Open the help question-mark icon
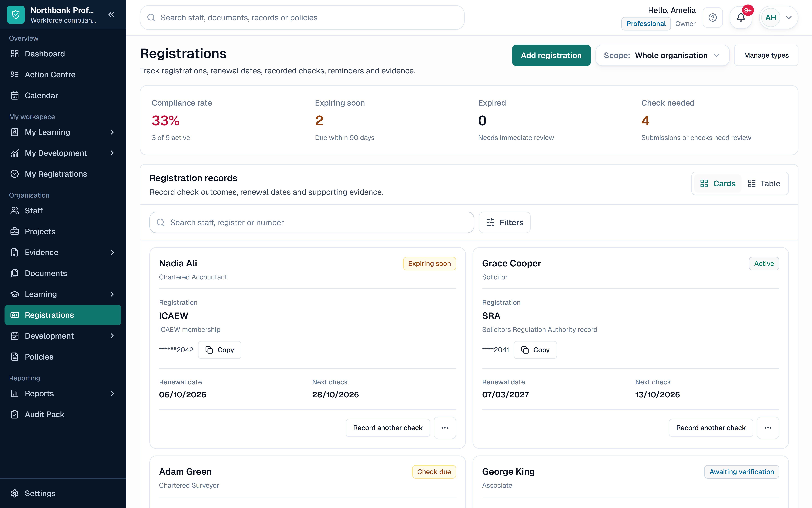 click(x=713, y=17)
